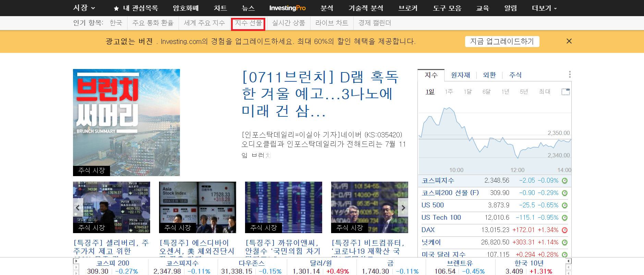Select the 1주 chart timeframe
This screenshot has width=644, height=275.
pyautogui.click(x=449, y=92)
